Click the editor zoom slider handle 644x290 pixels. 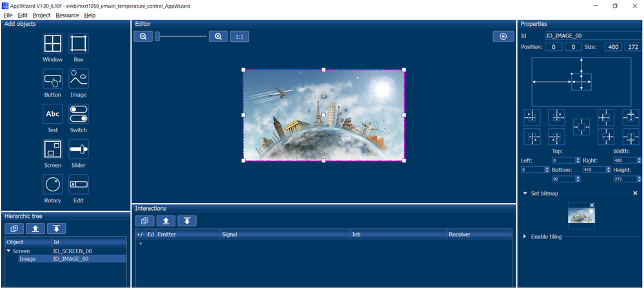click(157, 37)
